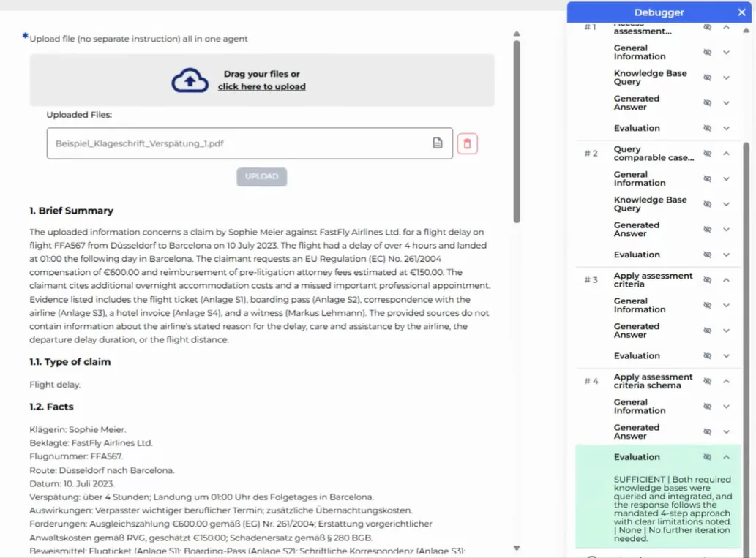756x558 pixels.
Task: Expand General Information under step #1
Action: coord(725,52)
